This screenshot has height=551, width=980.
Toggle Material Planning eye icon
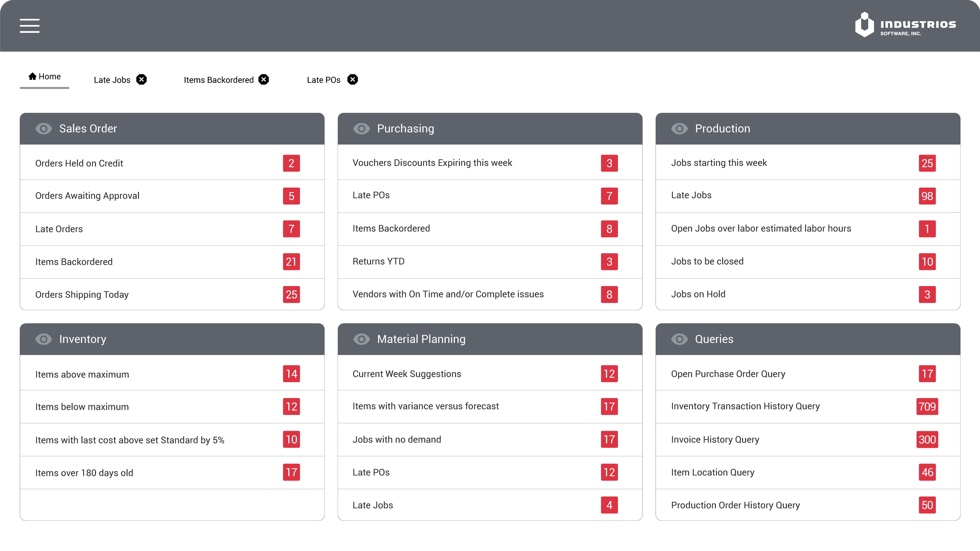361,339
